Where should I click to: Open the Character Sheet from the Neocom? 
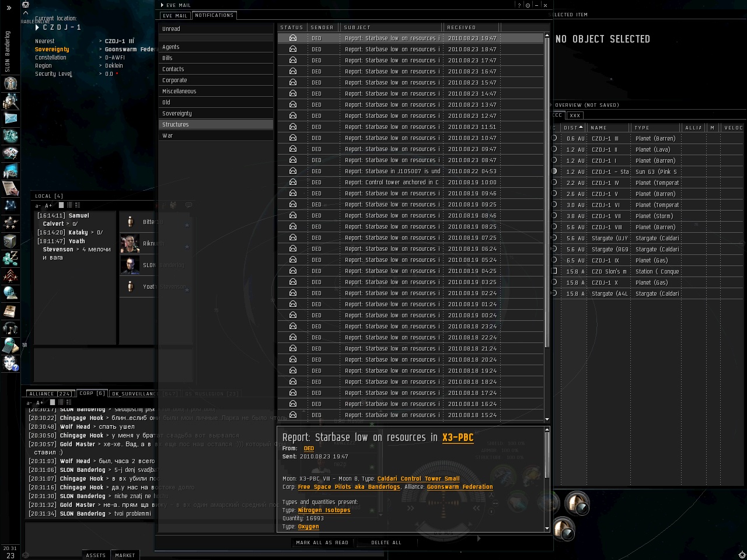pyautogui.click(x=10, y=83)
